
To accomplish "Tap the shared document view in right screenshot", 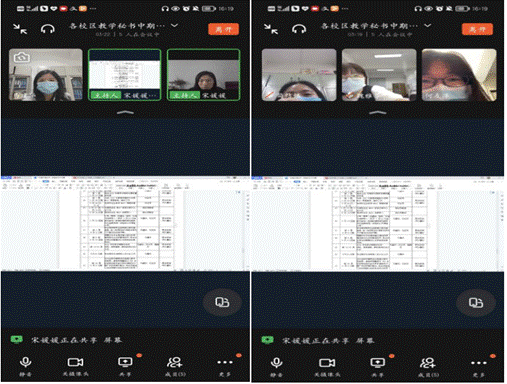I will tap(378, 223).
